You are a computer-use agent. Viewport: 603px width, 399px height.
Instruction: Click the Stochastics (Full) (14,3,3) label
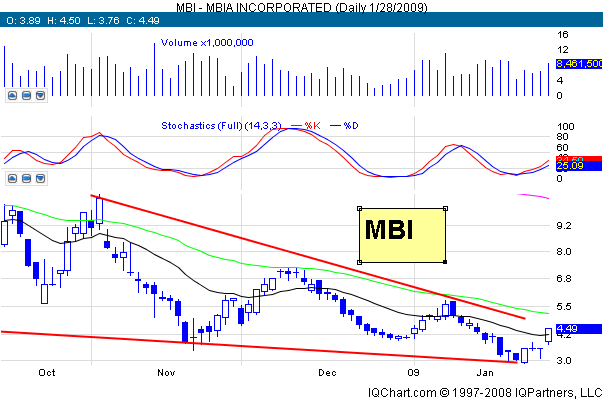tap(221, 126)
